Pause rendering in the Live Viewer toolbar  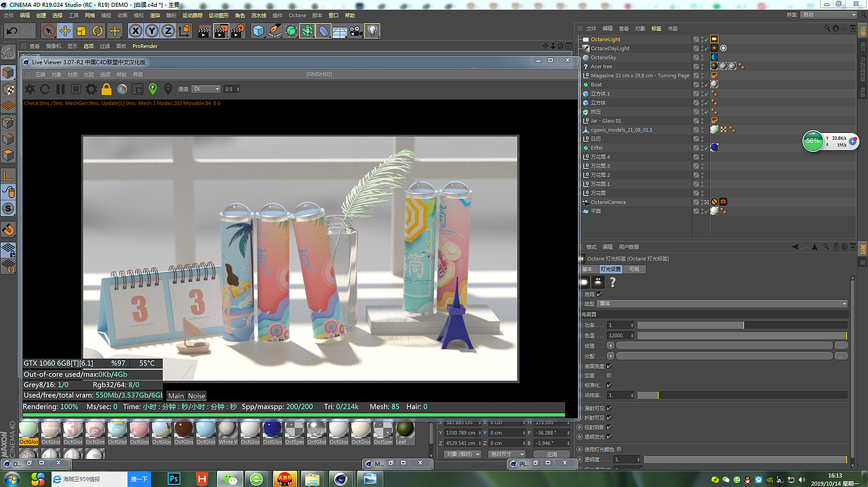pos(60,89)
